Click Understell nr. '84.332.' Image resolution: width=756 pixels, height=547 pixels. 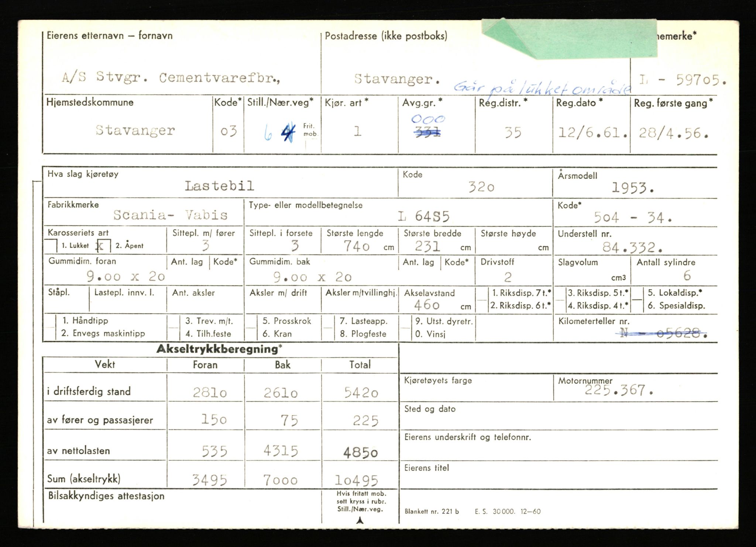[632, 247]
